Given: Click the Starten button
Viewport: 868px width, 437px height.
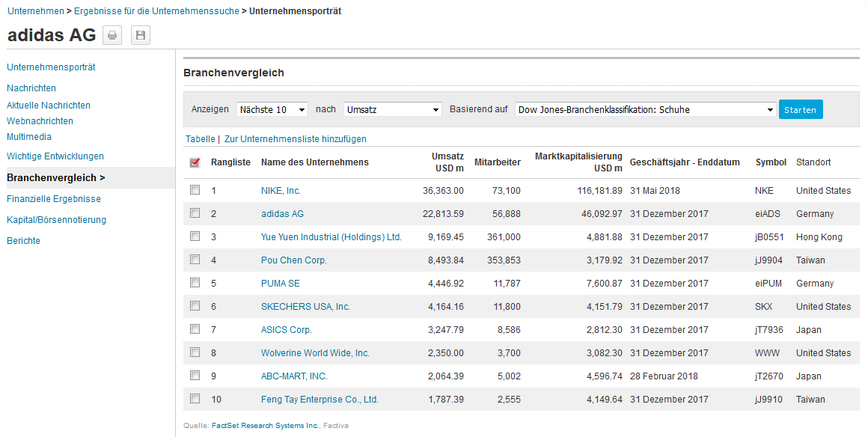Looking at the screenshot, I should pos(801,110).
